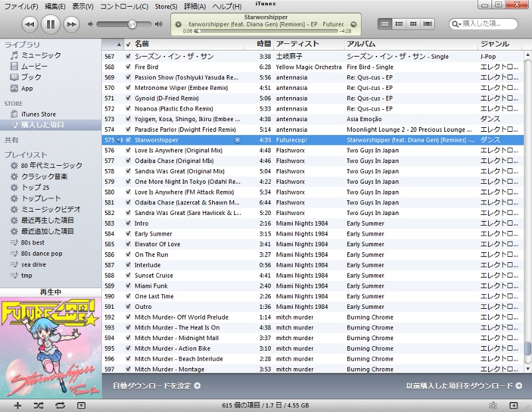Switch to song list view
Image resolution: width=532 pixels, height=412 pixels.
coord(385,24)
